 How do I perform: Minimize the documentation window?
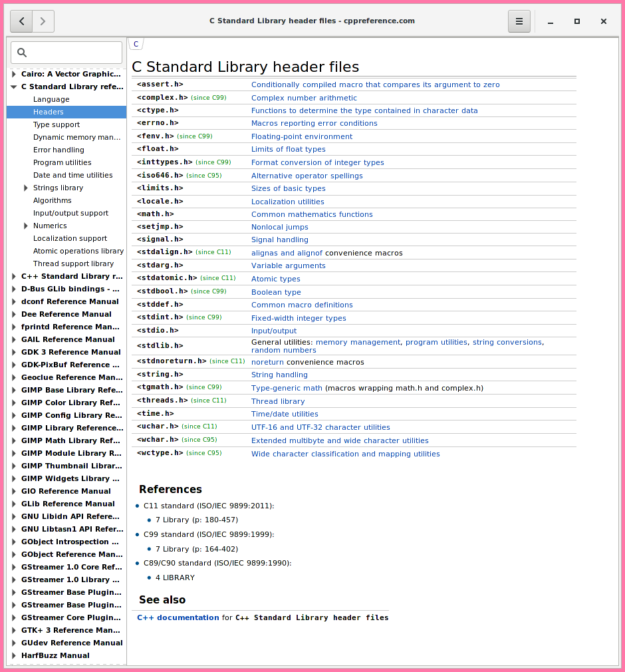click(551, 21)
